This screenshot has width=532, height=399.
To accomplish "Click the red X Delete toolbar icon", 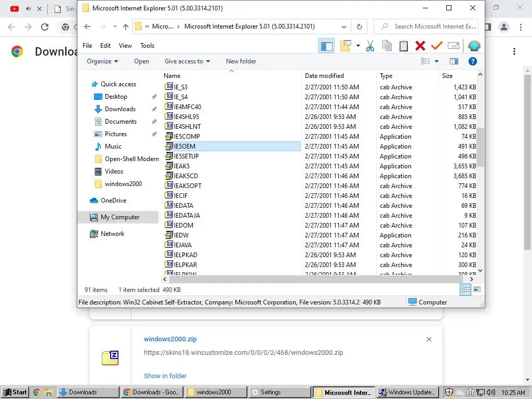I will [420, 46].
